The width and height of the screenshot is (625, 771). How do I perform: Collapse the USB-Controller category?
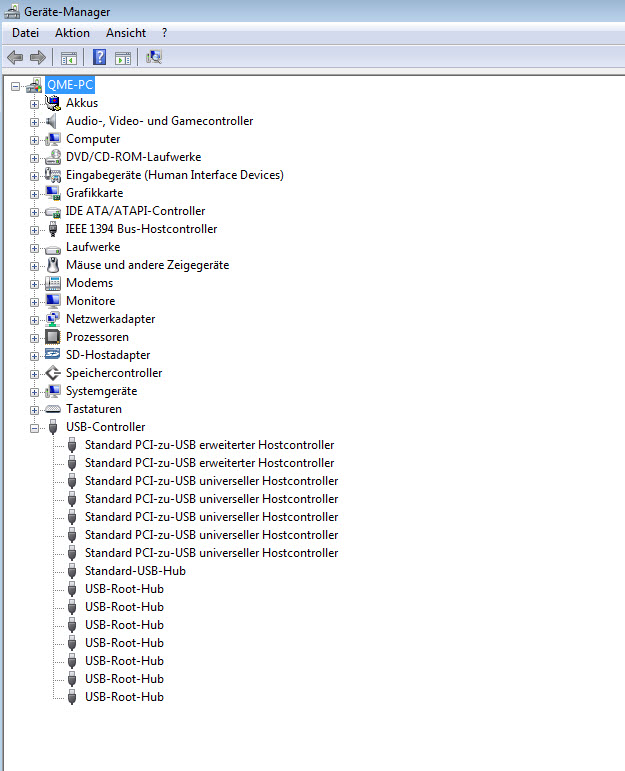(x=34, y=428)
